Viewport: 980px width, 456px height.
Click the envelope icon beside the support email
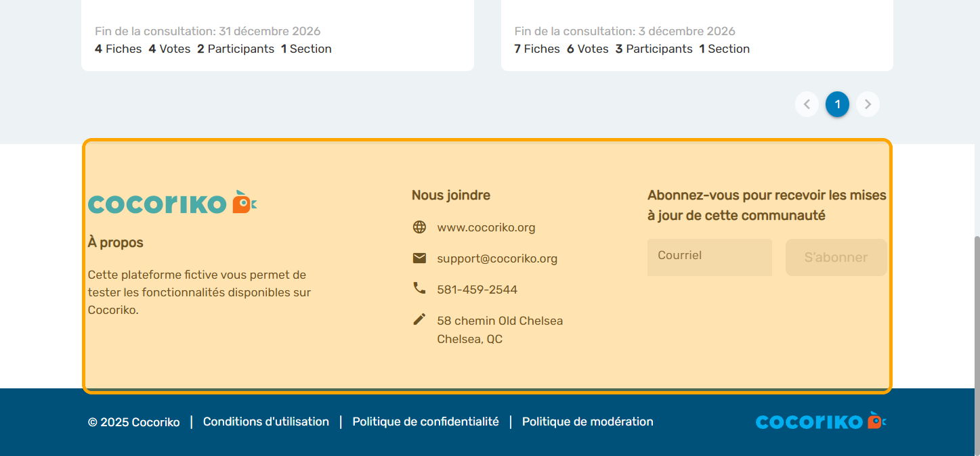[419, 258]
